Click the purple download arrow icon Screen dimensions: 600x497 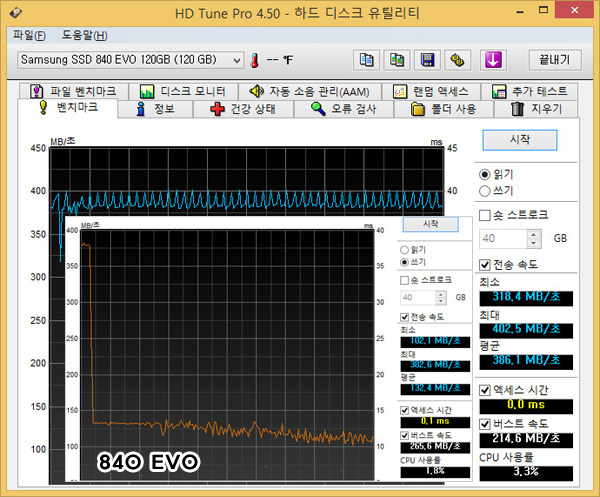(x=493, y=60)
